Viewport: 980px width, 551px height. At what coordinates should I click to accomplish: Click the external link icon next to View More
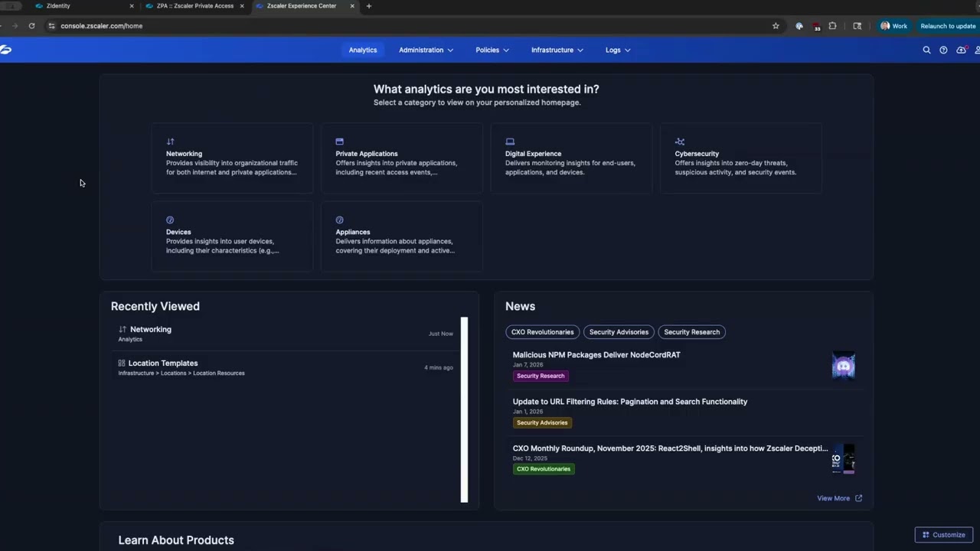click(858, 498)
